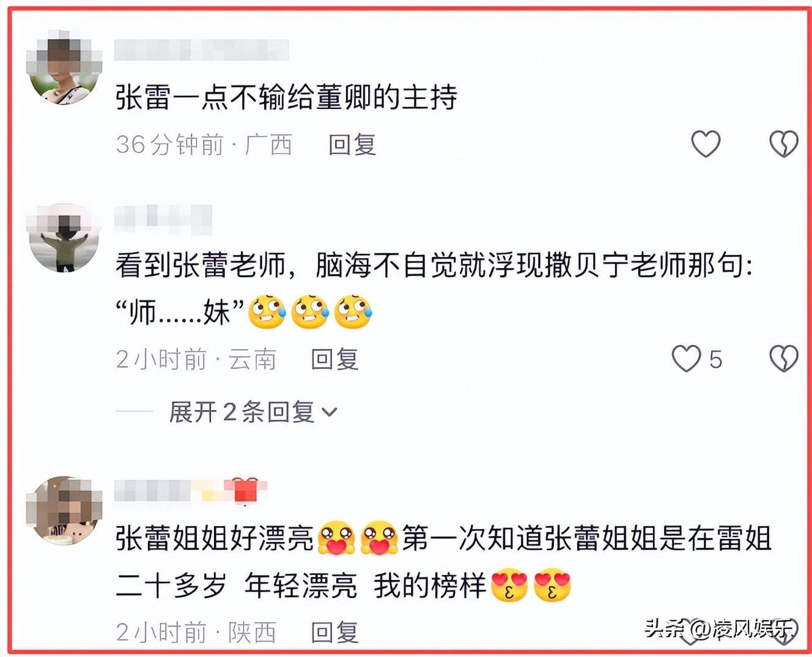Viewport: 812px width, 657px height.
Task: Reply to the 陕西 comment
Action: point(334,632)
